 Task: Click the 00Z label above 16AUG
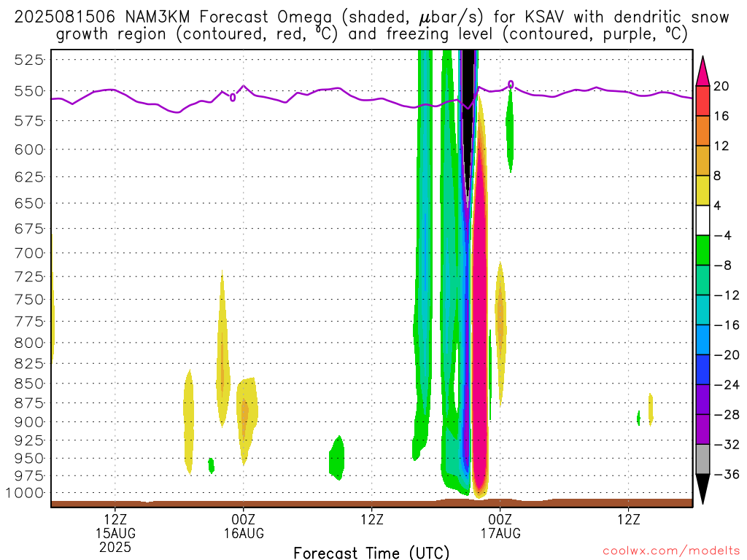tap(244, 519)
